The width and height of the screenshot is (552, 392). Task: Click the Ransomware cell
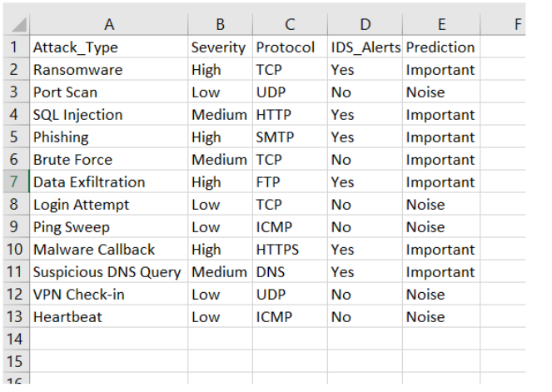[109, 69]
